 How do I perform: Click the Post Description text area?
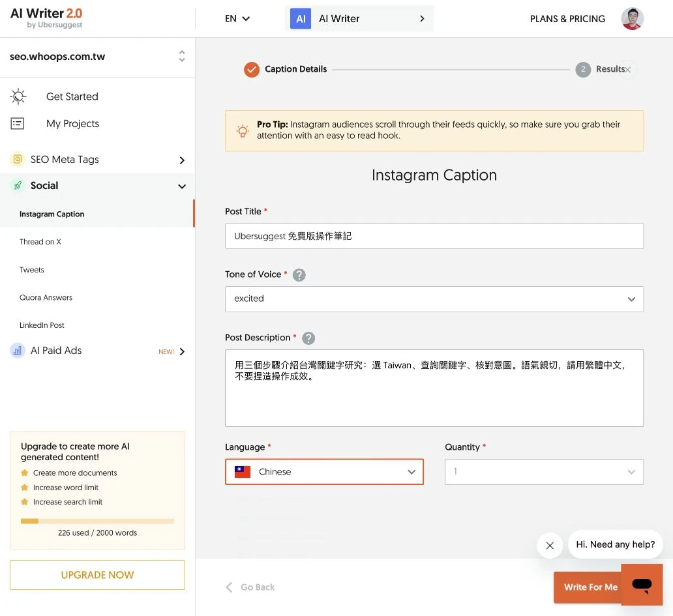tap(434, 388)
